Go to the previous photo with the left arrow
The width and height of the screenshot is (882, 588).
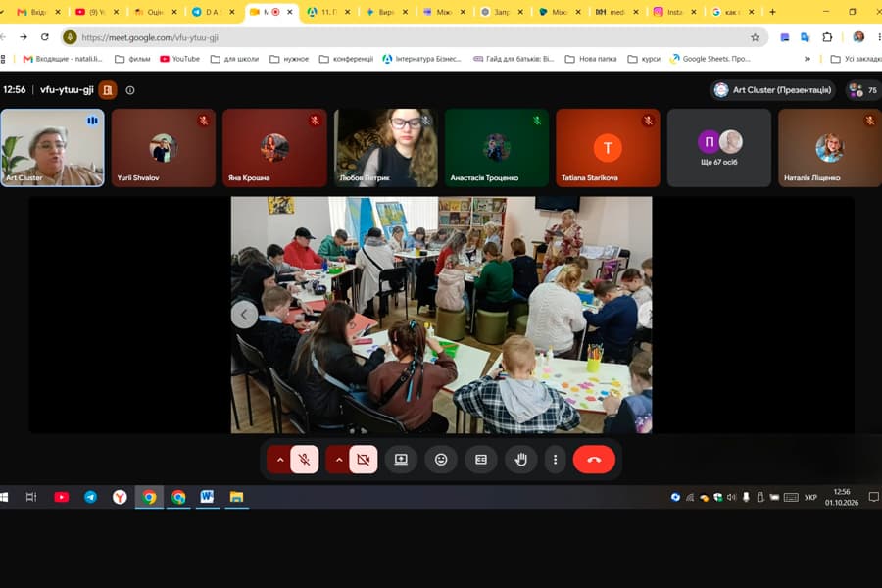click(x=244, y=315)
